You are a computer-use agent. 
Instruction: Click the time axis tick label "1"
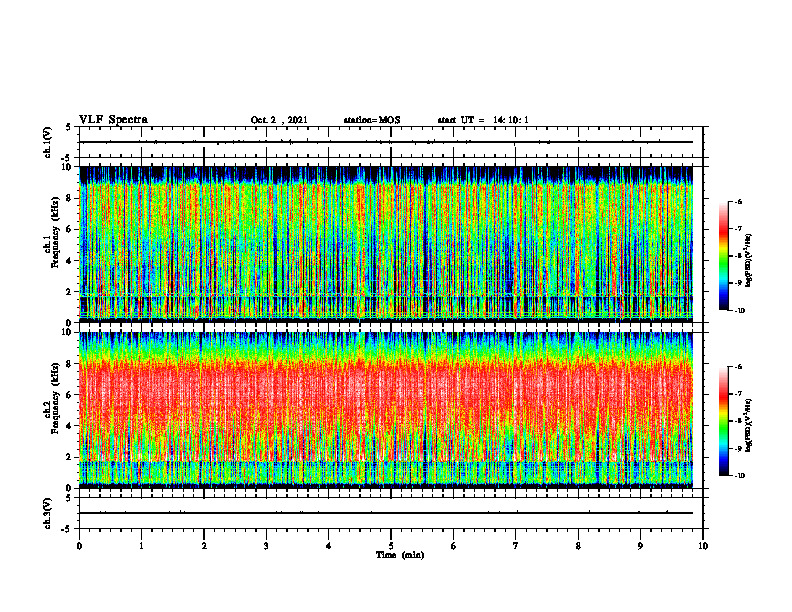[141, 546]
